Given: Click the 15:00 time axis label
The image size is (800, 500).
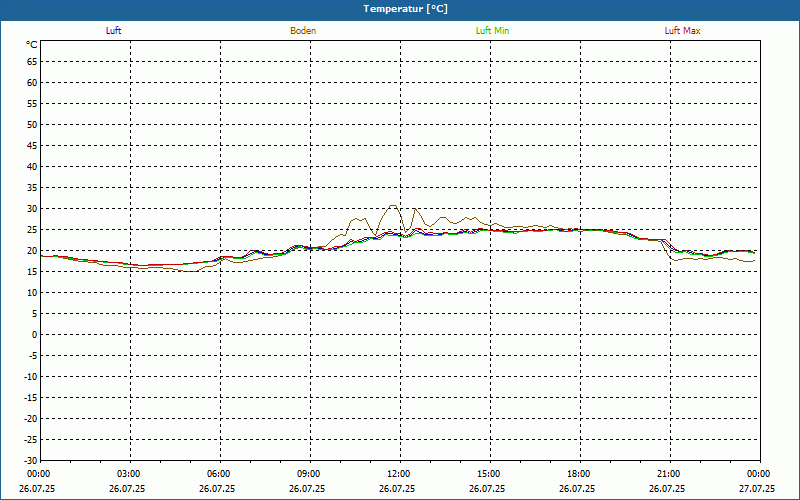Looking at the screenshot, I should pos(489,474).
